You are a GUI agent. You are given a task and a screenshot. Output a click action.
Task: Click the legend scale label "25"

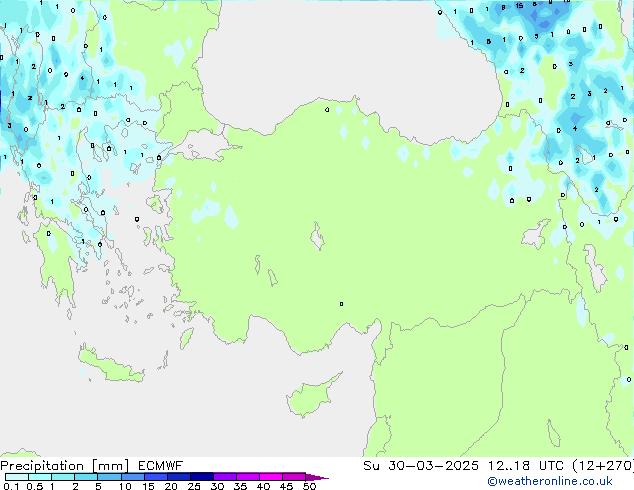(194, 486)
